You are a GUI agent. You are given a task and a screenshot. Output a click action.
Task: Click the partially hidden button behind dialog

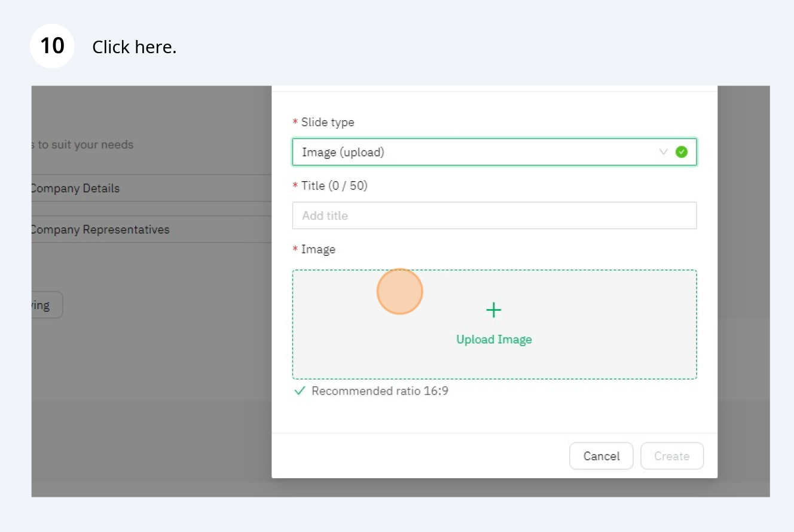pos(47,305)
